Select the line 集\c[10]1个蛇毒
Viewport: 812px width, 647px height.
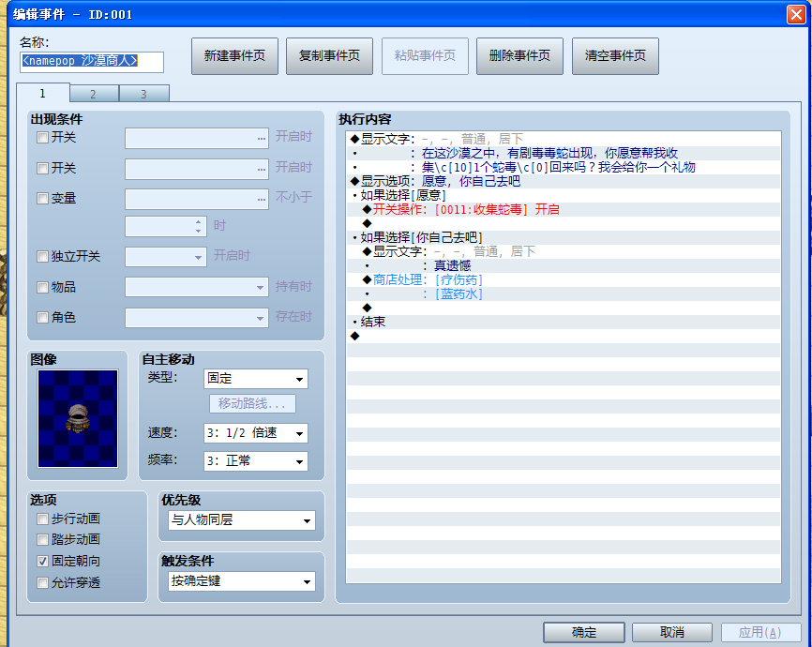click(564, 167)
